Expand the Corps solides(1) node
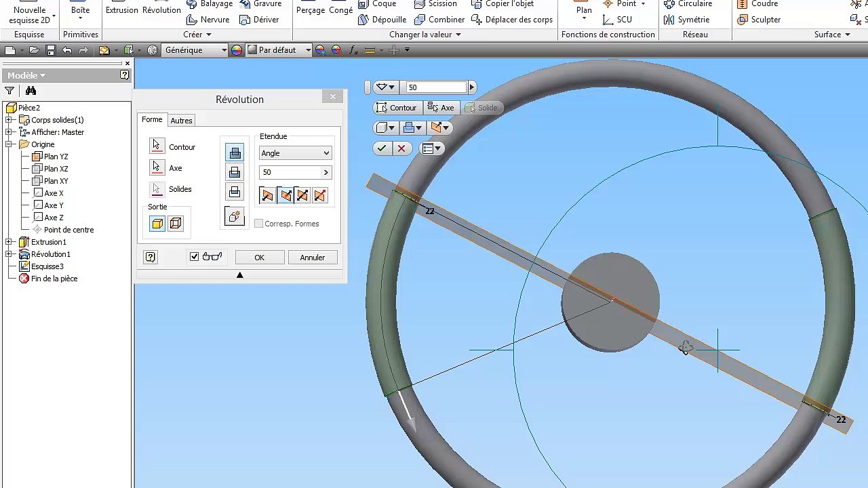Screen dimensions: 868x488 click(9, 120)
